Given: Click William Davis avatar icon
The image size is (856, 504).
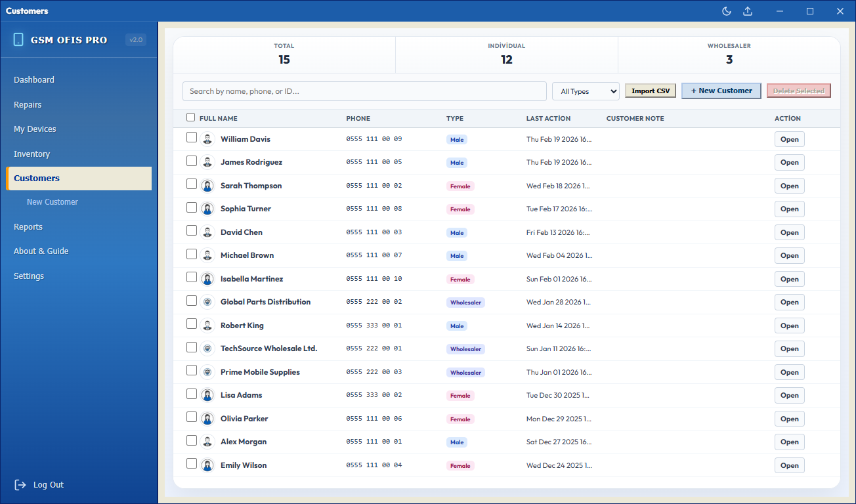Looking at the screenshot, I should 207,139.
